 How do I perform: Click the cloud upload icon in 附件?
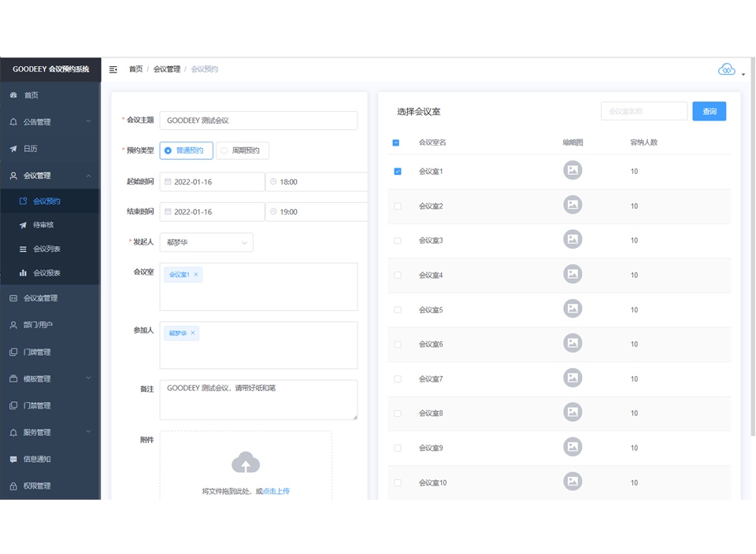tap(246, 463)
